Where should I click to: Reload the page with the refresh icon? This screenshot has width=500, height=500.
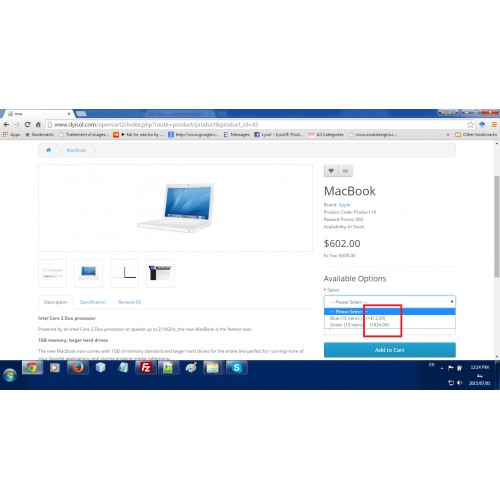pos(27,124)
